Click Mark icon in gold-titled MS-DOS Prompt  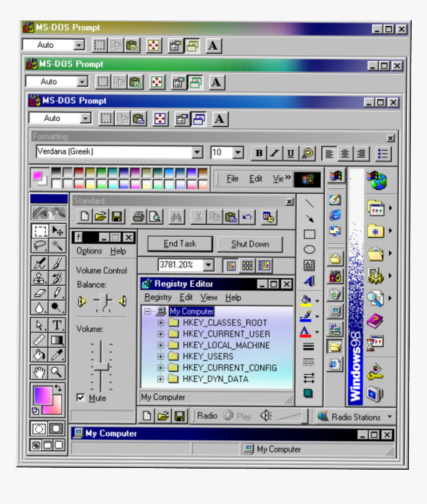[99, 45]
